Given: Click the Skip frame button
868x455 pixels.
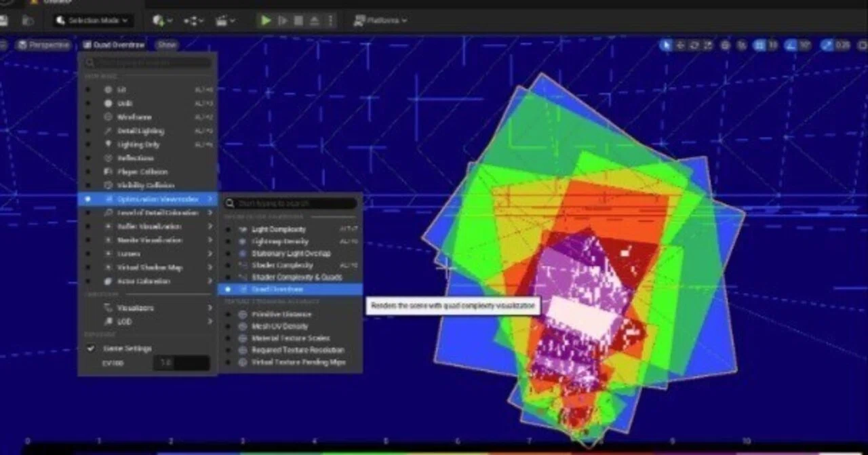Looking at the screenshot, I should [283, 20].
